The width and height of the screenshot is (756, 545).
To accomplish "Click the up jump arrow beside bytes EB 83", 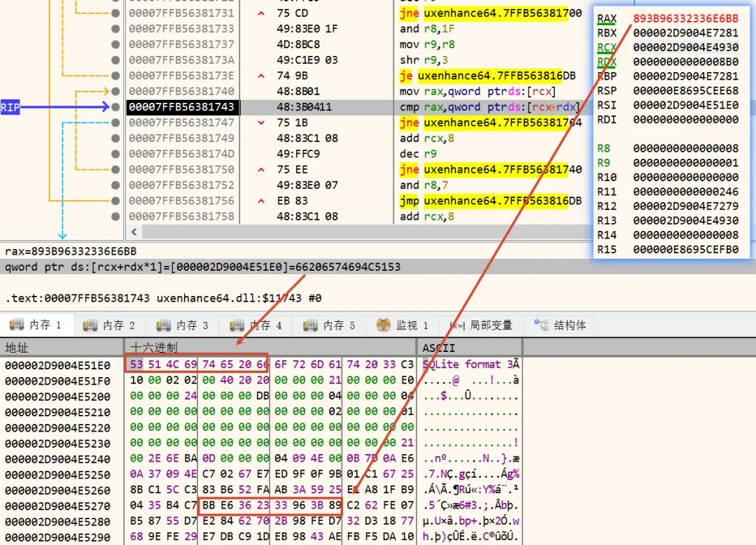I will pyautogui.click(x=261, y=201).
